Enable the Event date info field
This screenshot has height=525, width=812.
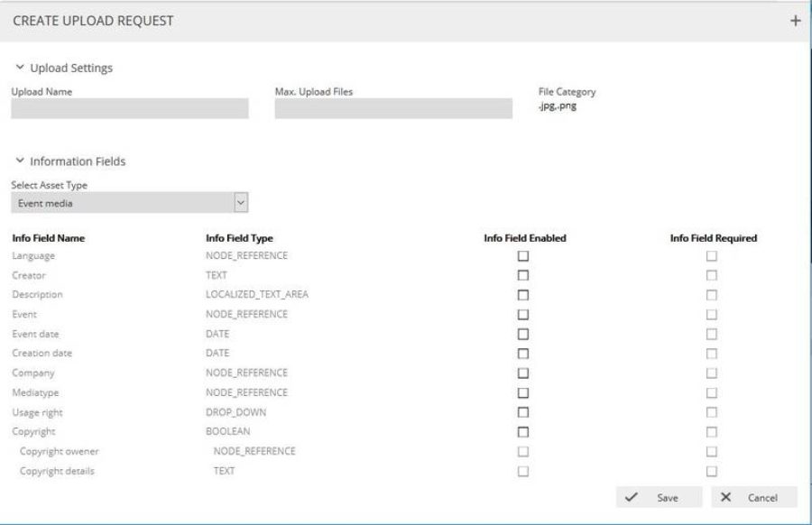point(523,334)
